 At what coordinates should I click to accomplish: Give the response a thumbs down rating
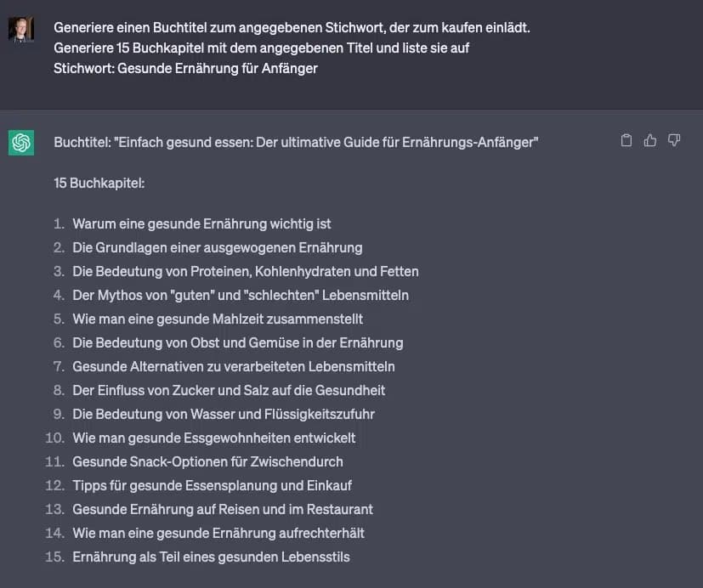[x=674, y=140]
